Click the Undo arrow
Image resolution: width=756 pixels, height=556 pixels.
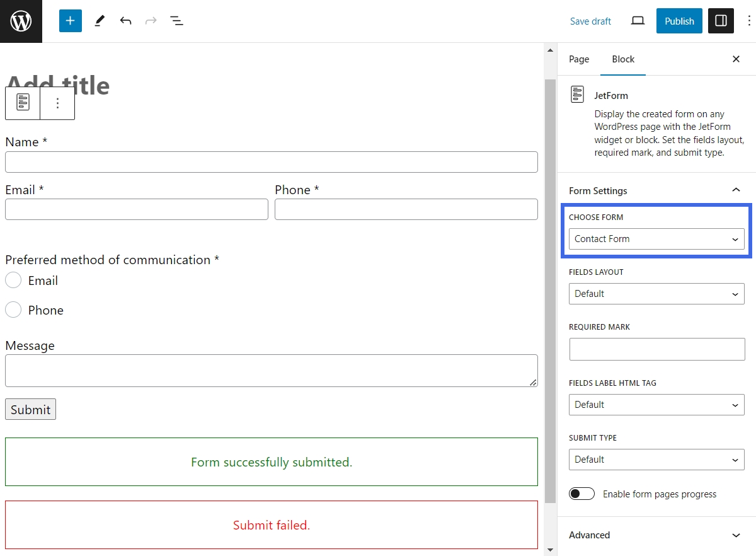coord(125,21)
